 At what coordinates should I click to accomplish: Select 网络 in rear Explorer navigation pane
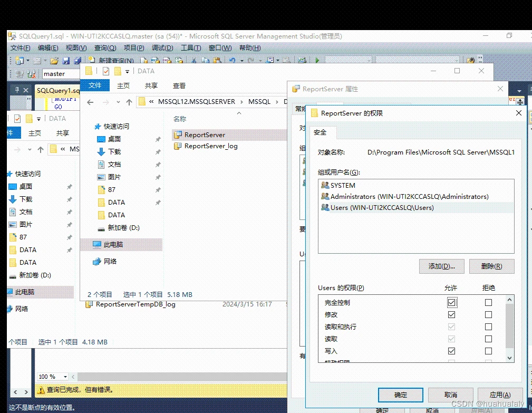pos(22,309)
